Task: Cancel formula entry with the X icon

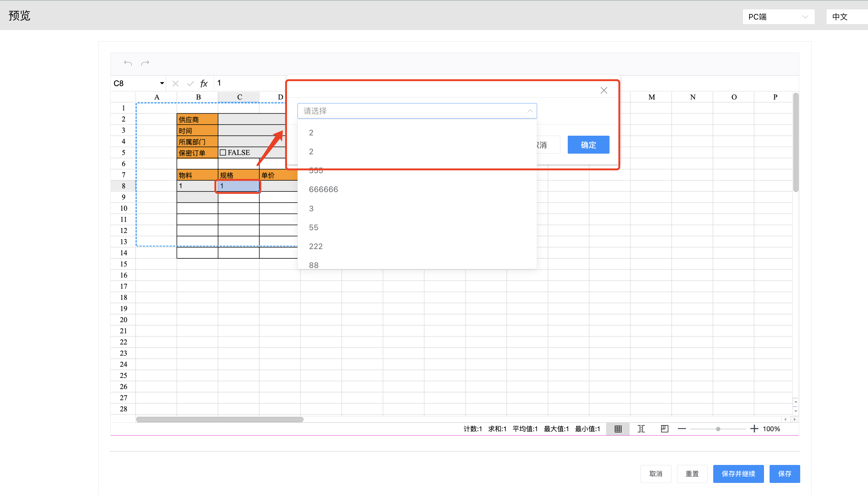Action: coord(175,83)
